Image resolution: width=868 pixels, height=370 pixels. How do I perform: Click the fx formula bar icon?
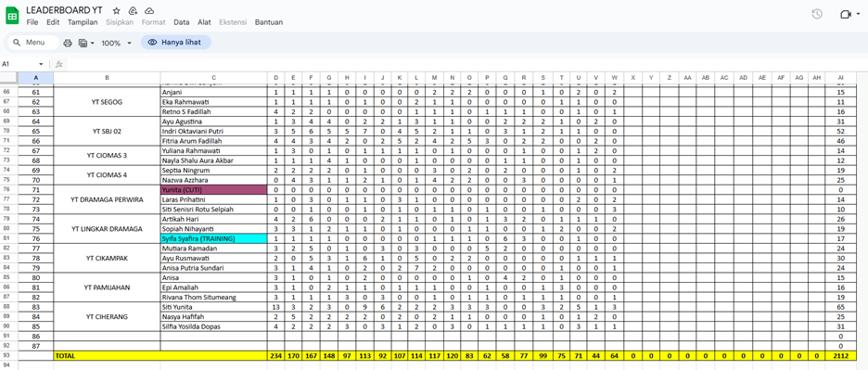pos(59,64)
